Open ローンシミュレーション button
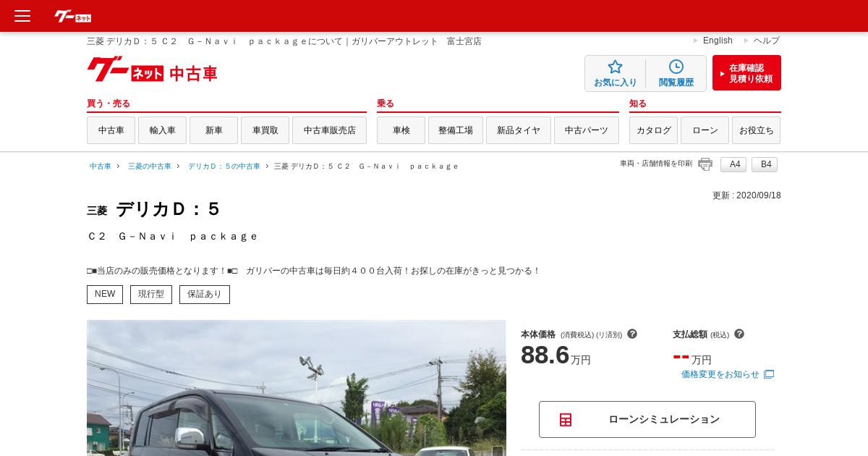This screenshot has height=456, width=868. click(x=647, y=419)
